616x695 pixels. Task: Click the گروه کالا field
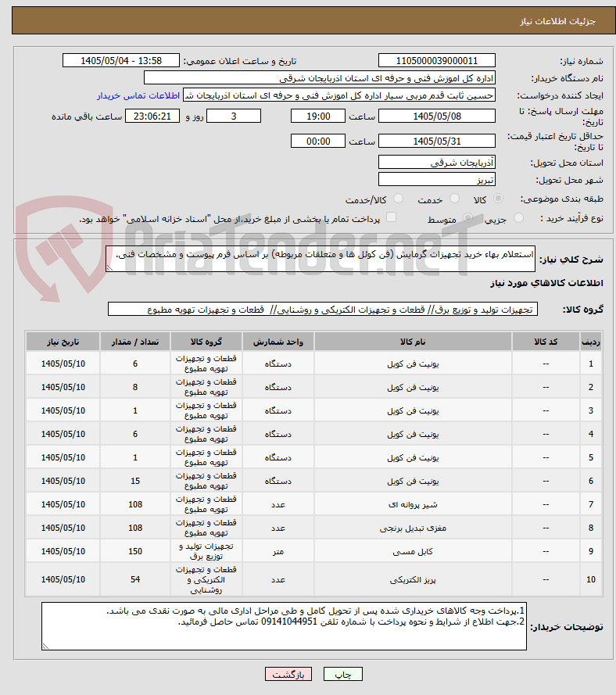pyautogui.click(x=323, y=310)
